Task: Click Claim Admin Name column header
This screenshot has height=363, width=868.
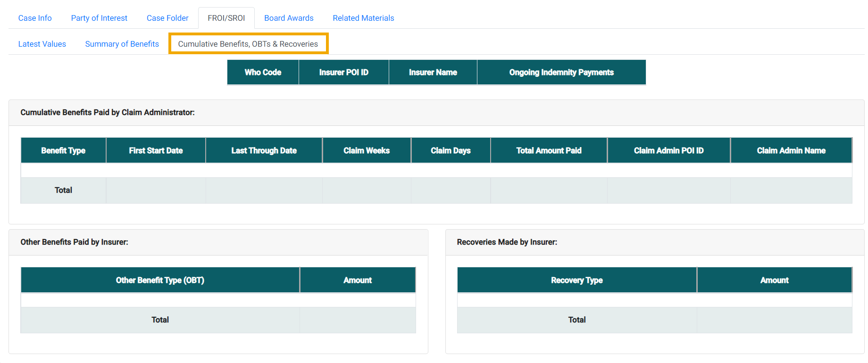Action: 791,150
